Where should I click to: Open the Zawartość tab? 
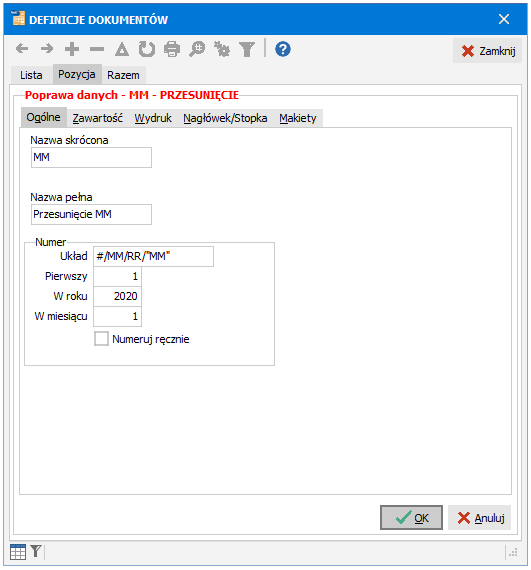point(97,118)
